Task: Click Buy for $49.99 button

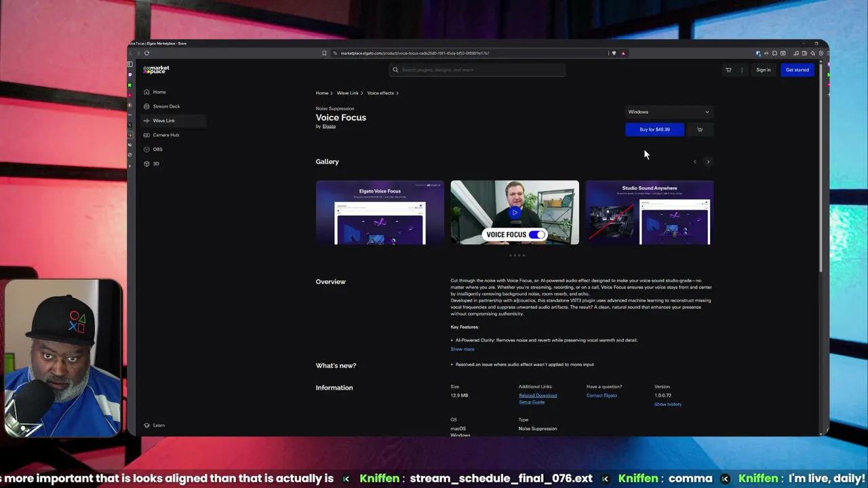Action: coord(654,129)
